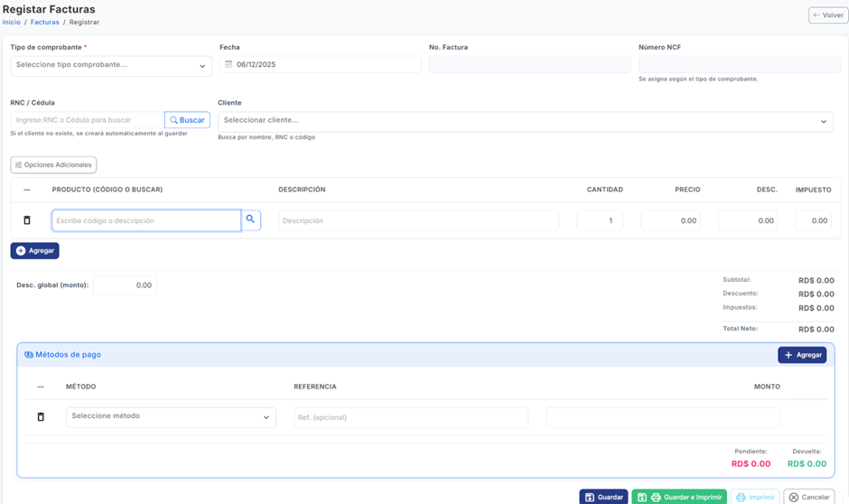This screenshot has width=849, height=504.
Task: Click the Guardar button
Action: [x=603, y=497]
